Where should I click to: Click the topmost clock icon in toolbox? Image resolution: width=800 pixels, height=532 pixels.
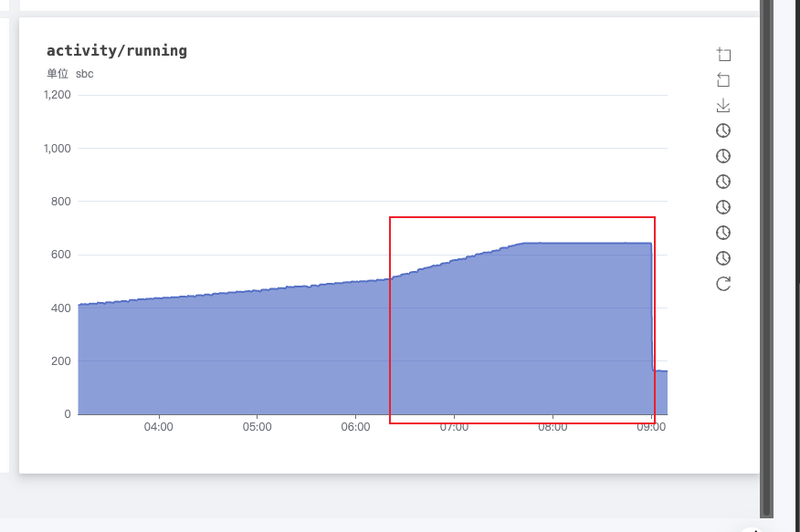coord(723,130)
